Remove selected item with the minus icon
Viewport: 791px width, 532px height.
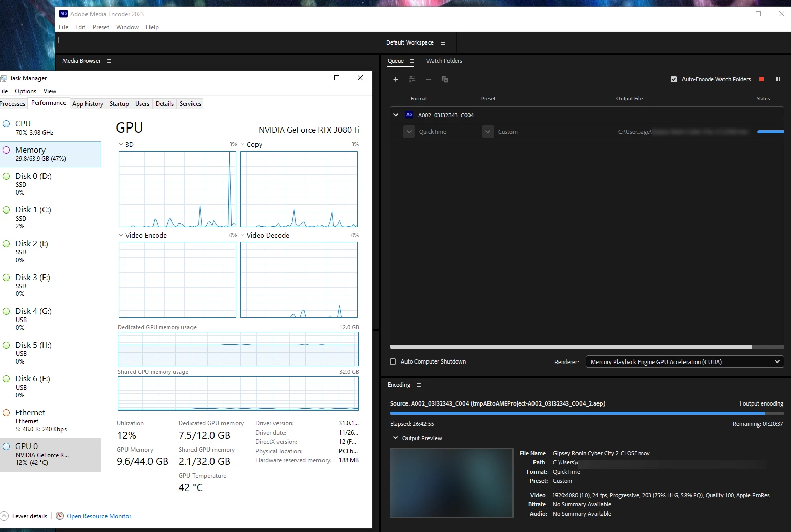coord(429,79)
